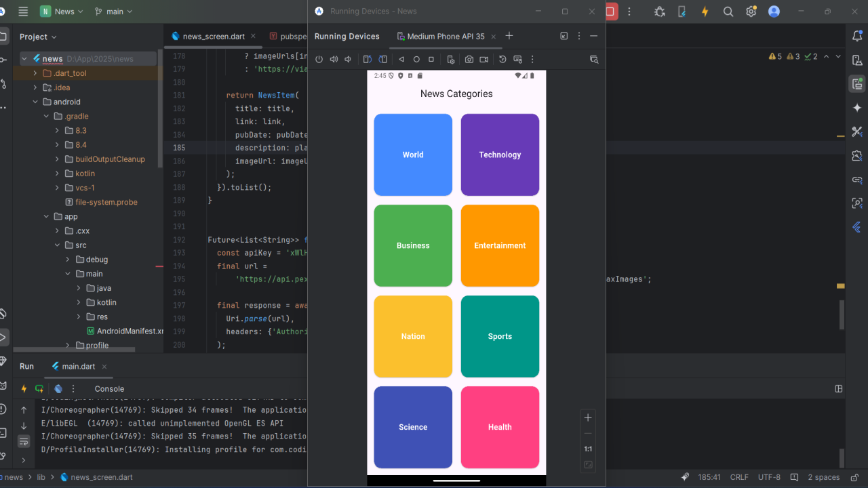Open the IDE settings gear
The height and width of the screenshot is (488, 868).
751,12
